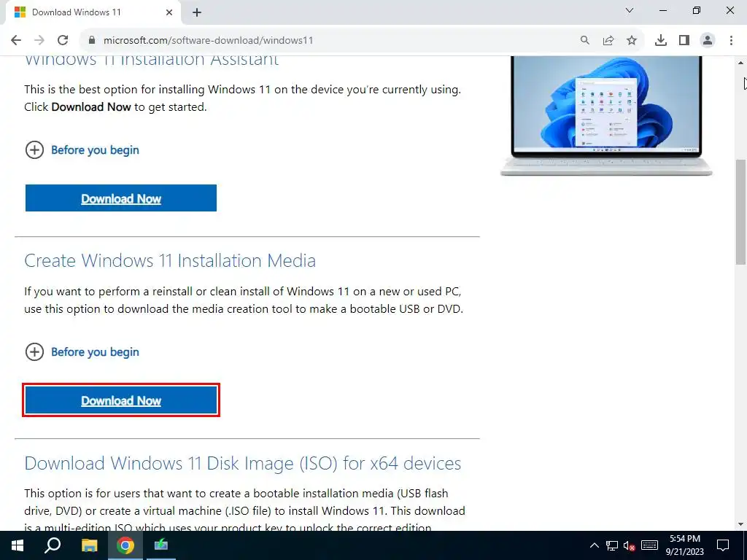Viewport: 747px width, 560px height.
Task: Open the Chrome profile avatar menu
Action: click(x=708, y=40)
